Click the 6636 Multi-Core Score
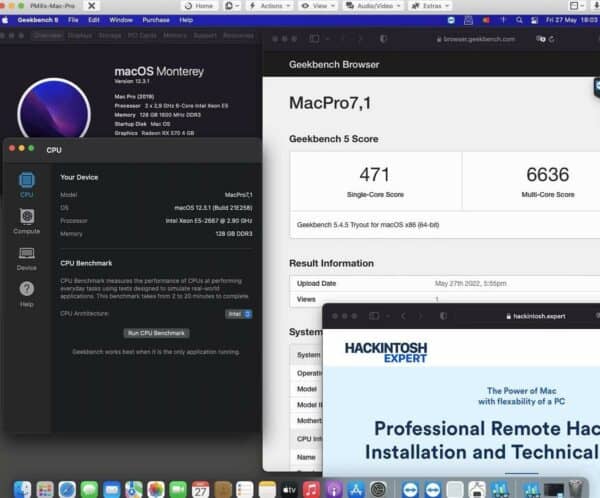600x498 pixels. [548, 175]
